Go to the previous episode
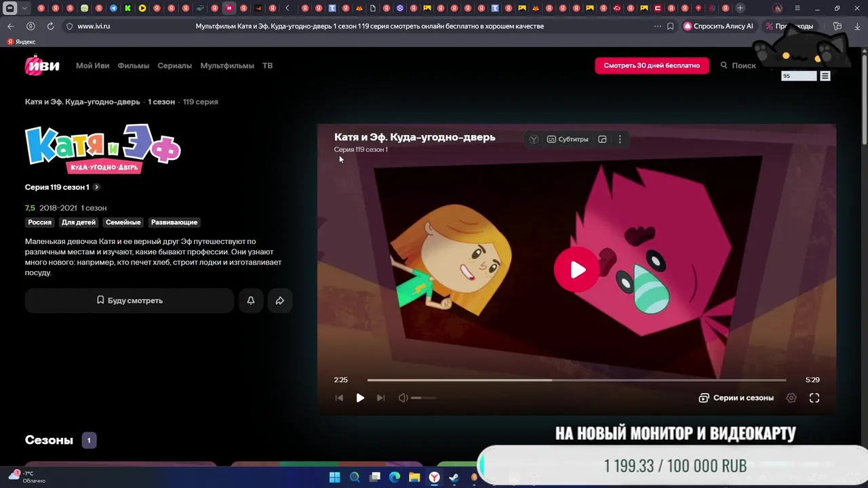The width and height of the screenshot is (868, 488). [x=340, y=398]
